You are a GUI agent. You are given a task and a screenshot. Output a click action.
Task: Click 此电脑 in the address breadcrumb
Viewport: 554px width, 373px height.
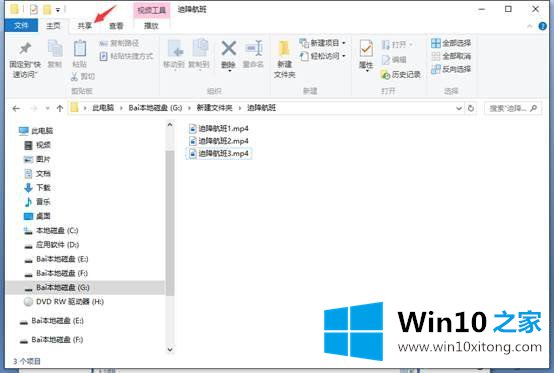click(x=103, y=108)
